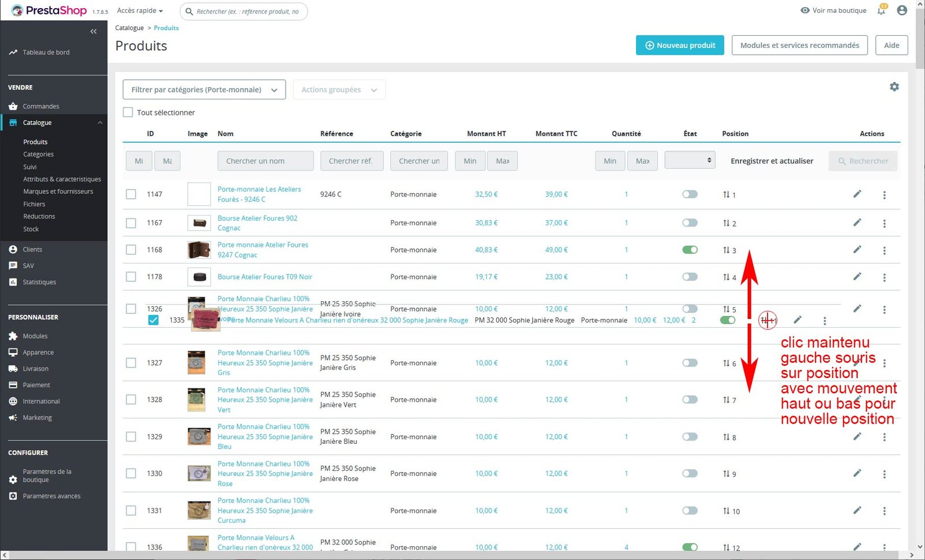925x560 pixels.
Task: Check the Tout sélectionner checkbox
Action: point(128,112)
